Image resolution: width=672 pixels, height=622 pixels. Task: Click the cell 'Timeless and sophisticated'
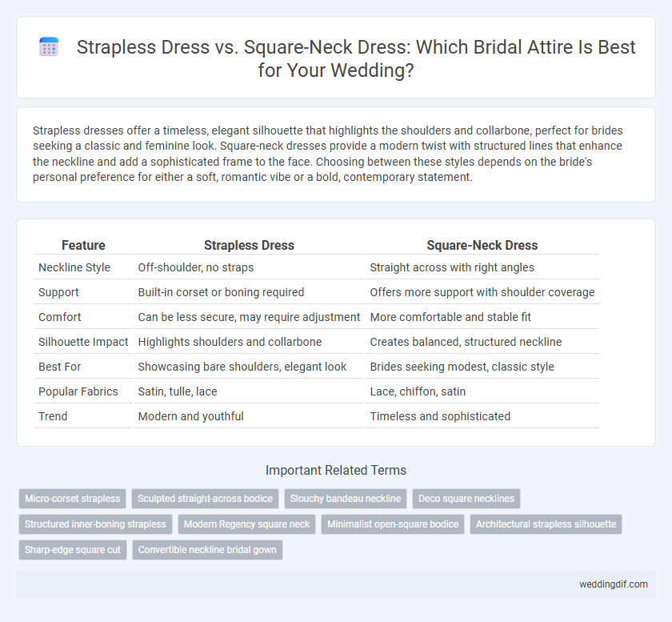coord(440,416)
